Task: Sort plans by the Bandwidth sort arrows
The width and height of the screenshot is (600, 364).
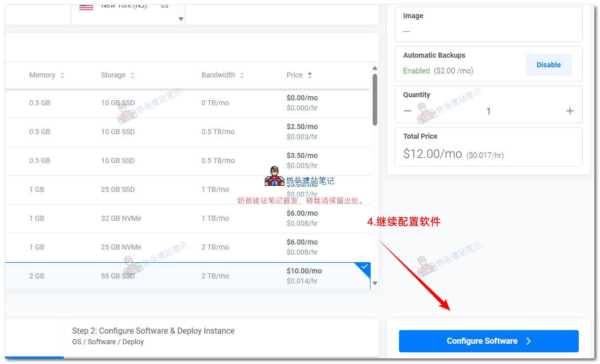Action: pyautogui.click(x=242, y=75)
